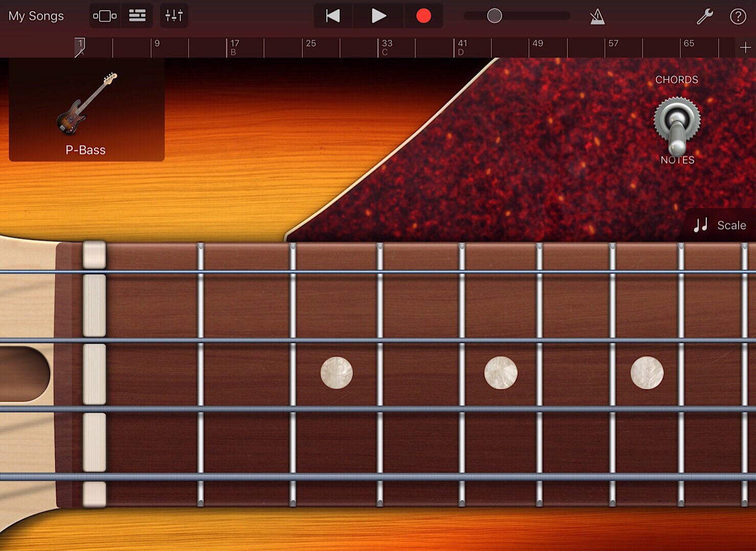The image size is (756, 551).
Task: Jump to bar 57 in ruler
Action: [x=613, y=43]
